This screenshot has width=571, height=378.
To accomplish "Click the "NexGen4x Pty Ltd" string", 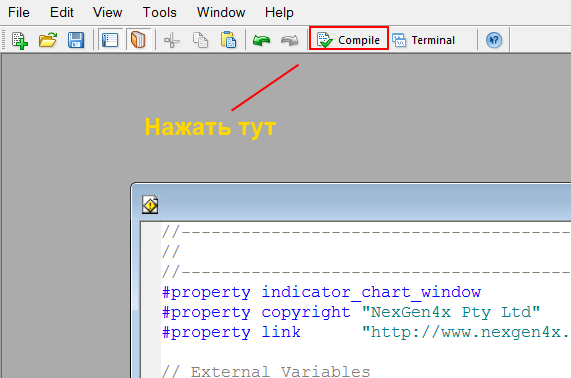I will (451, 312).
